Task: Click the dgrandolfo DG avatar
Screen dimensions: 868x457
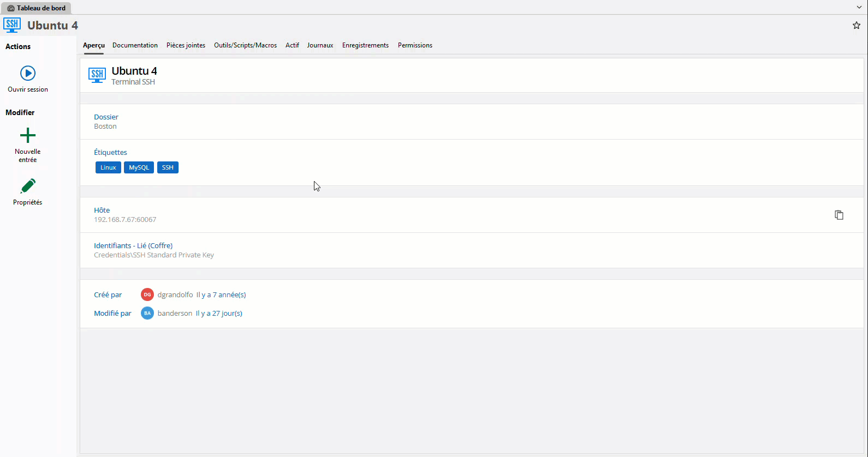Action: [147, 294]
